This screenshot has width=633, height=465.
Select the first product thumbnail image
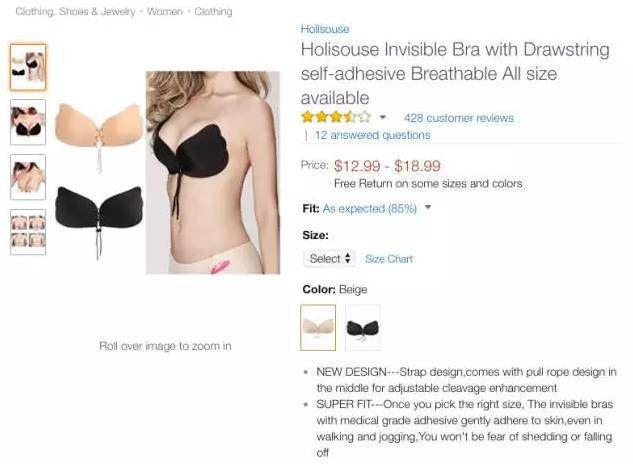tap(28, 67)
